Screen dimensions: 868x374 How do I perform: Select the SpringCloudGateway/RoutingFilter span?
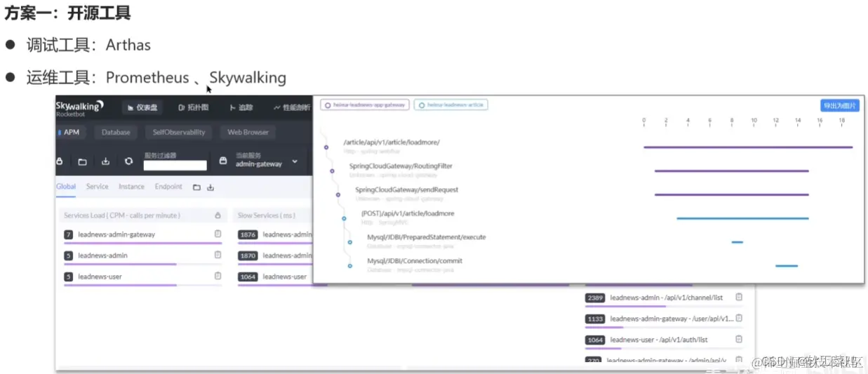coord(401,166)
